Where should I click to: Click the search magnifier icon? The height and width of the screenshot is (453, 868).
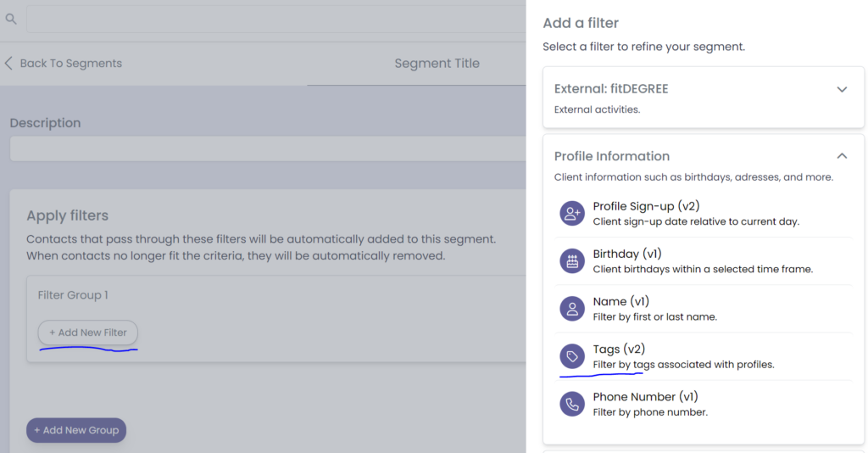(x=11, y=18)
